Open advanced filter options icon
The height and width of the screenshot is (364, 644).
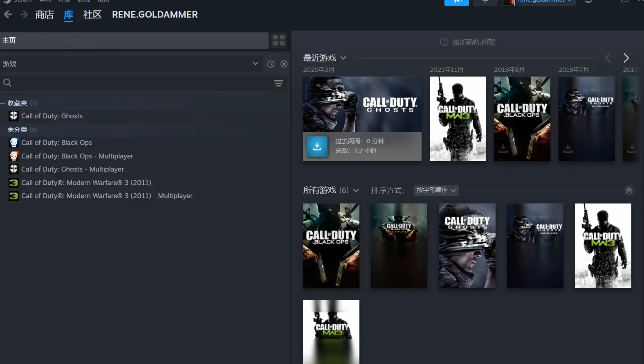click(x=279, y=83)
